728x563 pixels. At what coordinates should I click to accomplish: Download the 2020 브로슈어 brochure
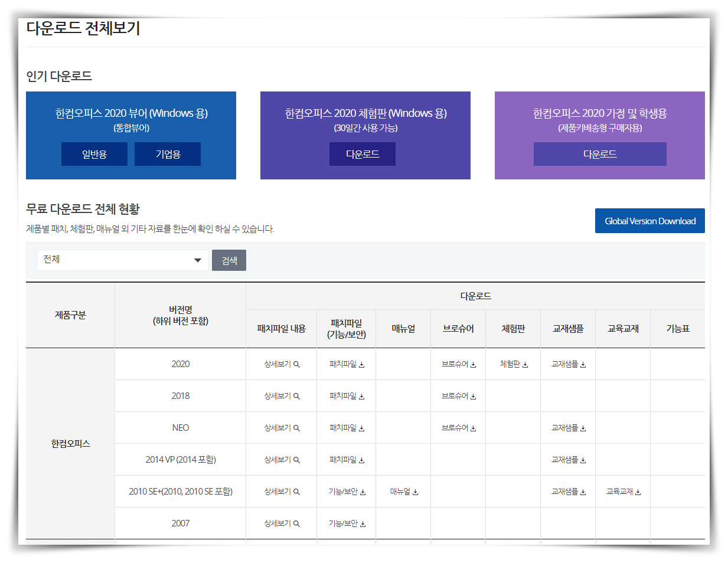(x=458, y=364)
